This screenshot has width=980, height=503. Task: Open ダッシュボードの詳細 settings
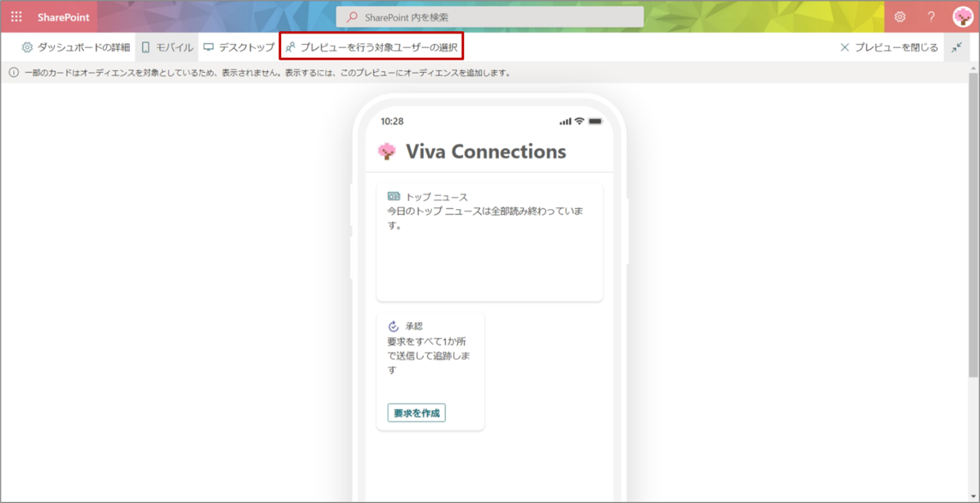75,47
